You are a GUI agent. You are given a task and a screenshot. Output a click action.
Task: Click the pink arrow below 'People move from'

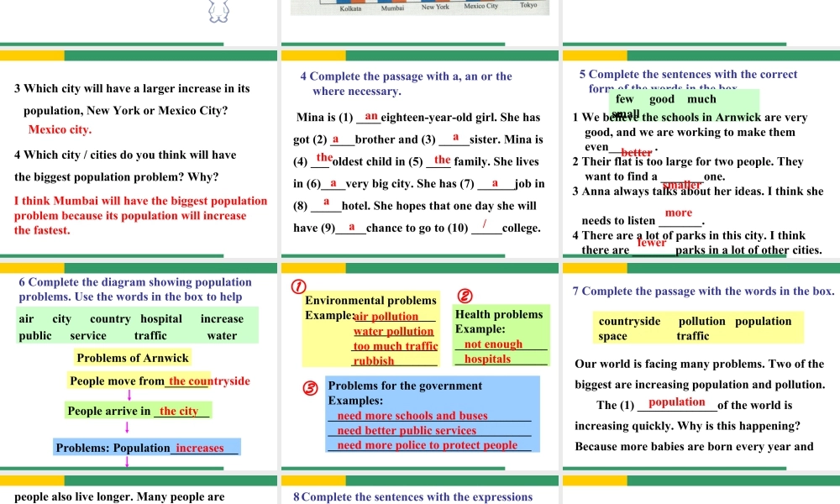pyautogui.click(x=129, y=395)
